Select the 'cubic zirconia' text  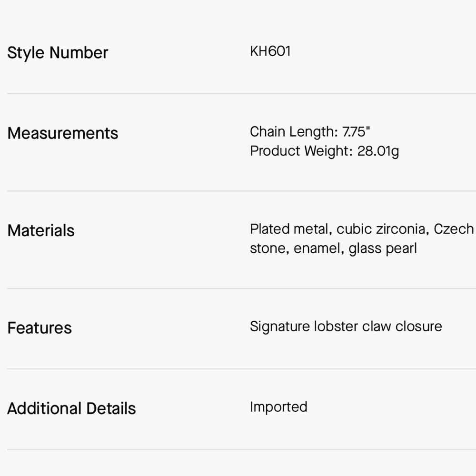(381, 229)
